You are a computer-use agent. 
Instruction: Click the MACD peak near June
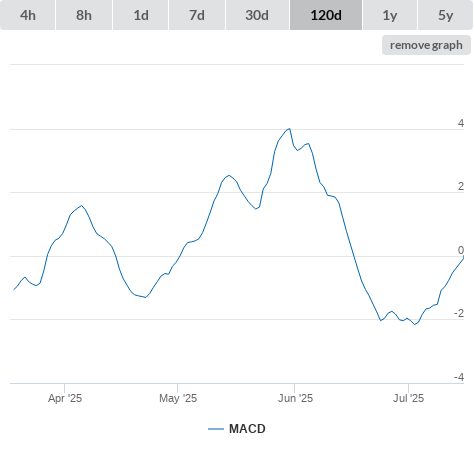[289, 128]
